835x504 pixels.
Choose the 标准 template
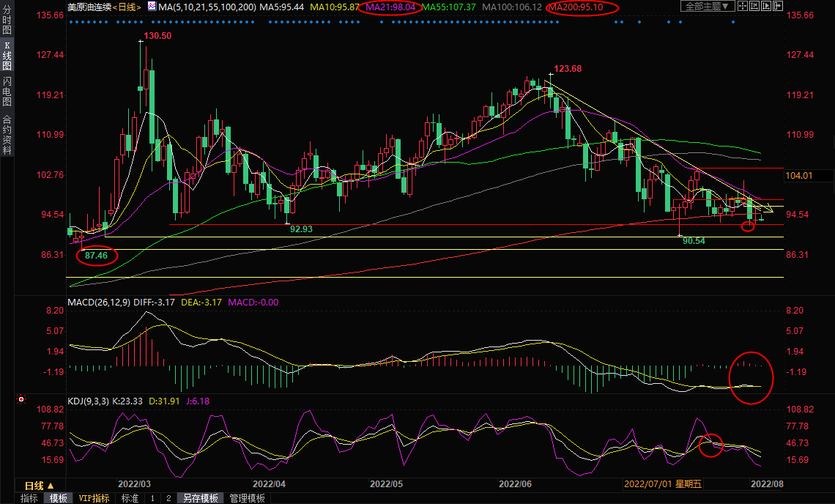[130, 498]
